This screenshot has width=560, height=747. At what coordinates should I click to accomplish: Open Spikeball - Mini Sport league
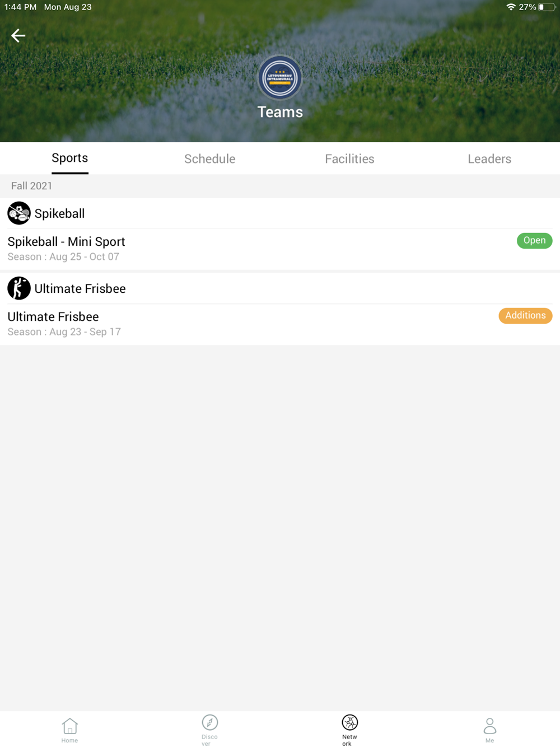[x=280, y=249]
